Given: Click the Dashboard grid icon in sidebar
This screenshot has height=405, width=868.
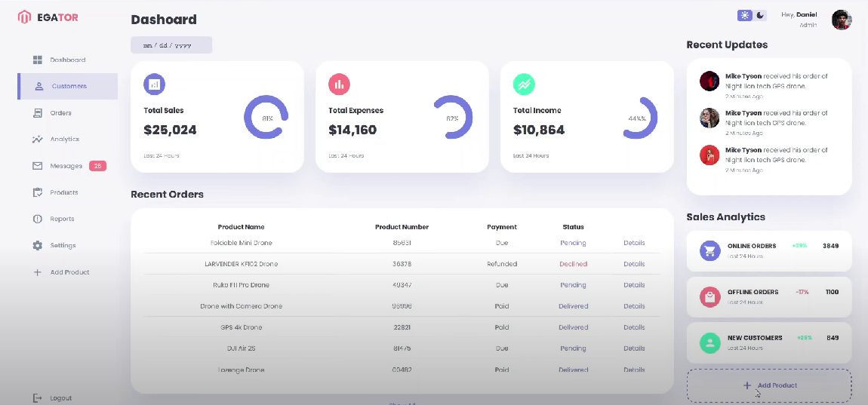Looking at the screenshot, I should click(38, 60).
